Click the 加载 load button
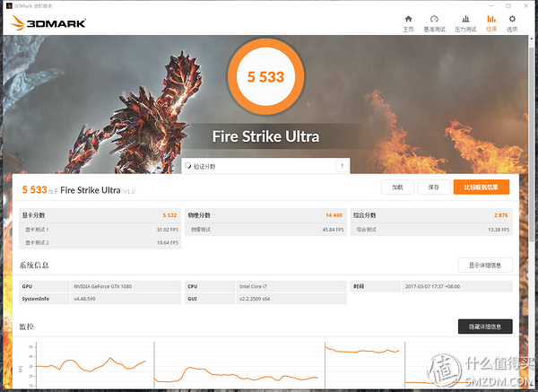 pos(397,187)
